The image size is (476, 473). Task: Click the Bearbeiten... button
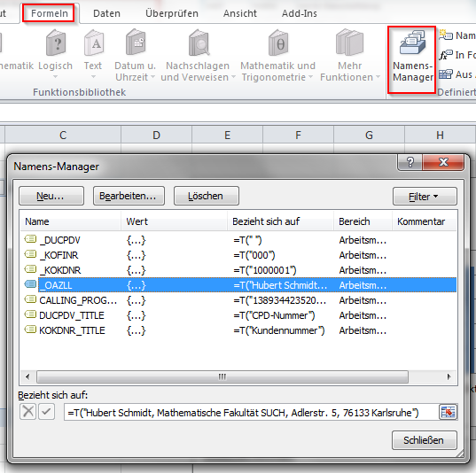129,196
